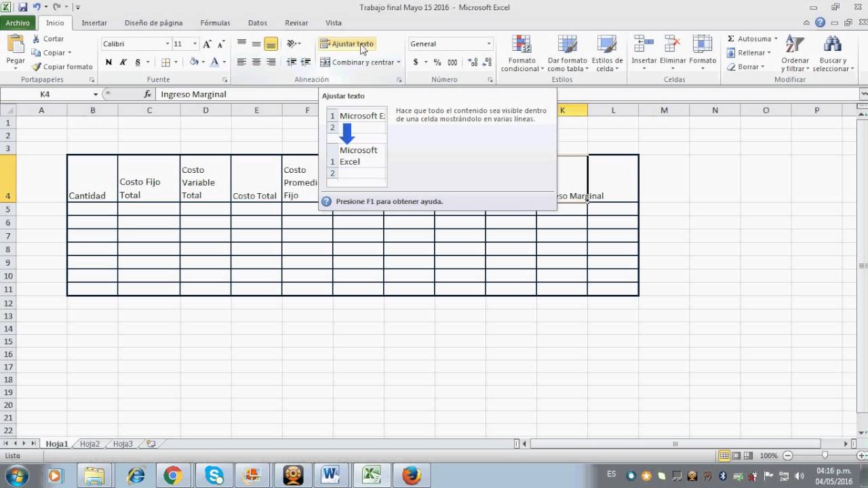
Task: Save with the quick access disk icon
Action: 22,7
